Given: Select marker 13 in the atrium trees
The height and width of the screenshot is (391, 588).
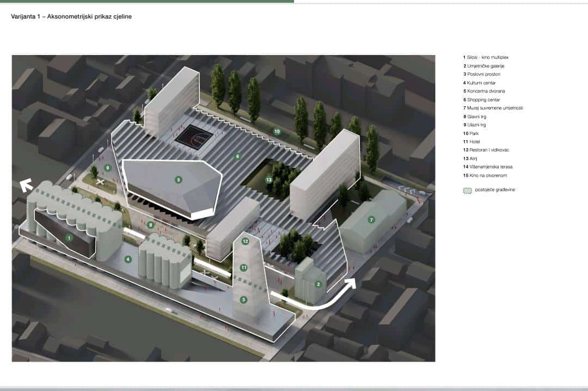Looking at the screenshot, I should (x=268, y=180).
